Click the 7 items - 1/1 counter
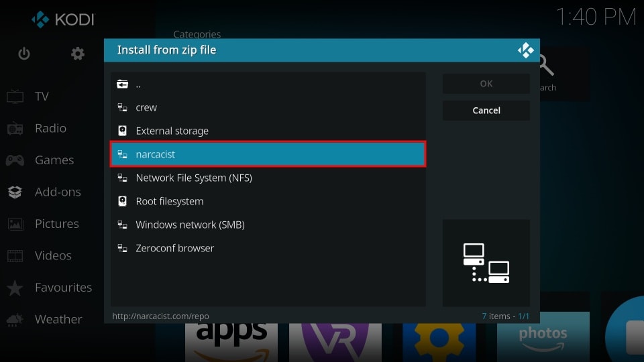644x362 pixels. (x=506, y=316)
